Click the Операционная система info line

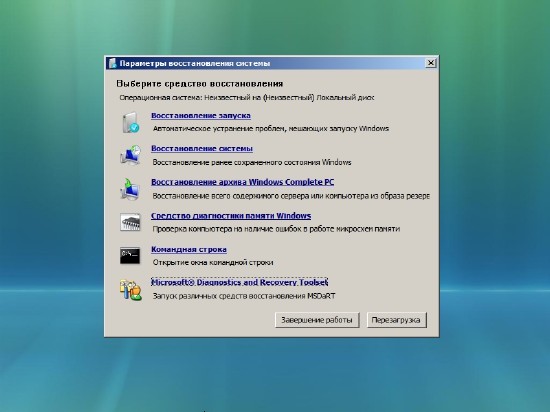coord(247,98)
